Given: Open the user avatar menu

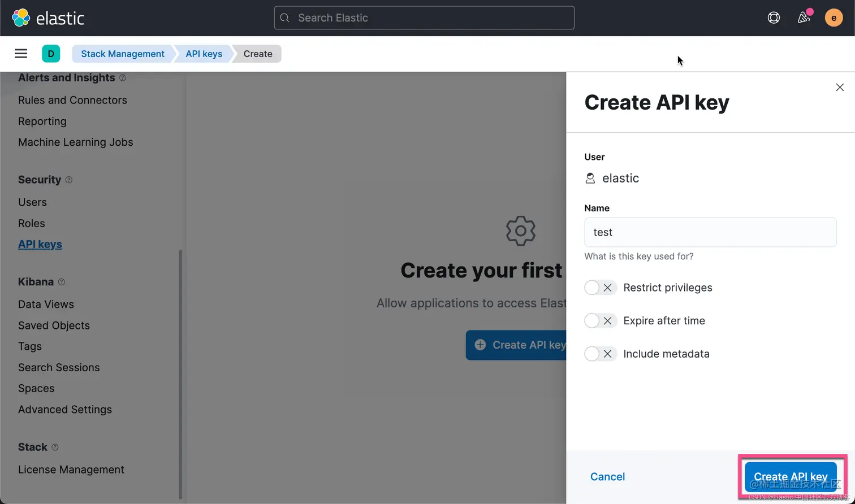Looking at the screenshot, I should point(834,18).
